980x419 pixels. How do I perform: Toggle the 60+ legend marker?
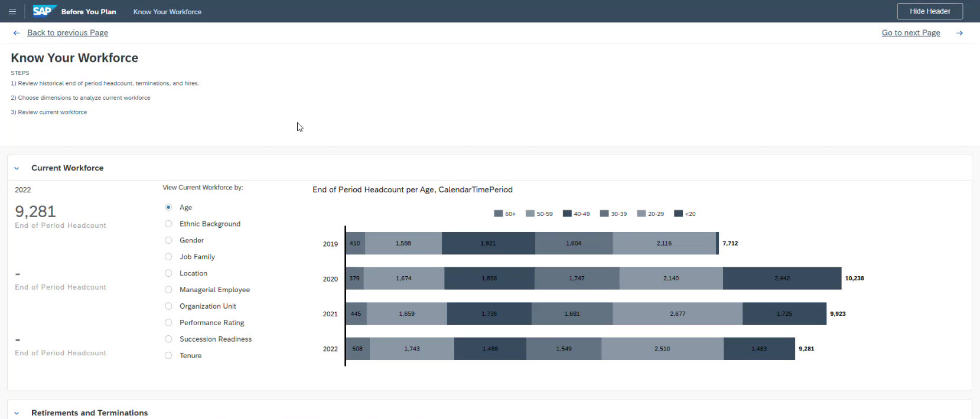498,214
